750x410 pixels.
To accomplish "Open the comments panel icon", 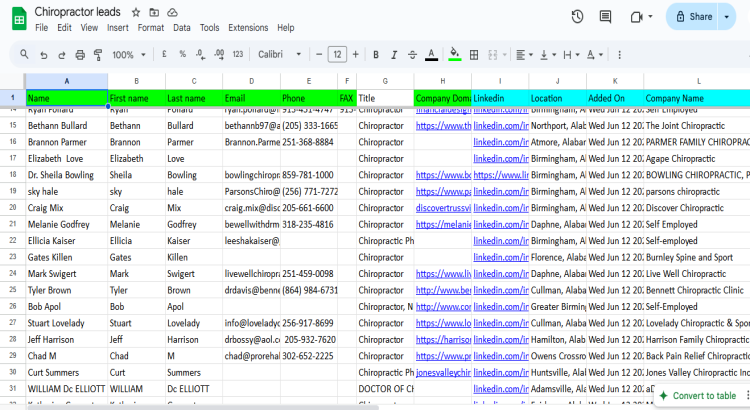I will (605, 17).
